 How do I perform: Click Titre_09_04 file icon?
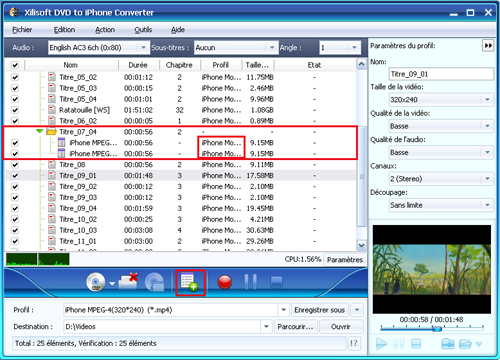point(52,208)
